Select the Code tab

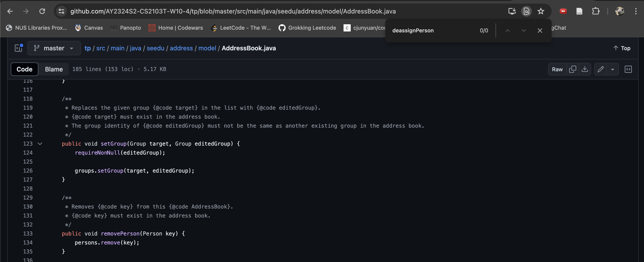click(x=24, y=69)
